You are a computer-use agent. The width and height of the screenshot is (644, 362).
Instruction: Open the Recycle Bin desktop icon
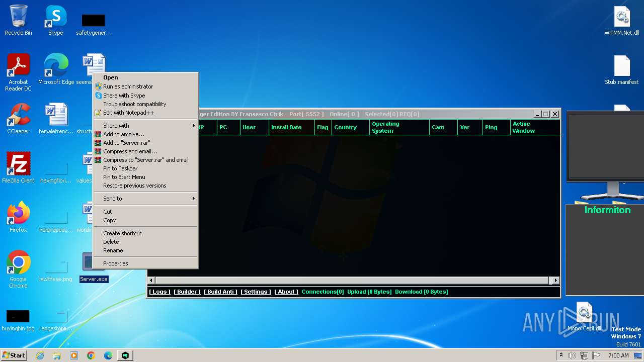click(18, 20)
